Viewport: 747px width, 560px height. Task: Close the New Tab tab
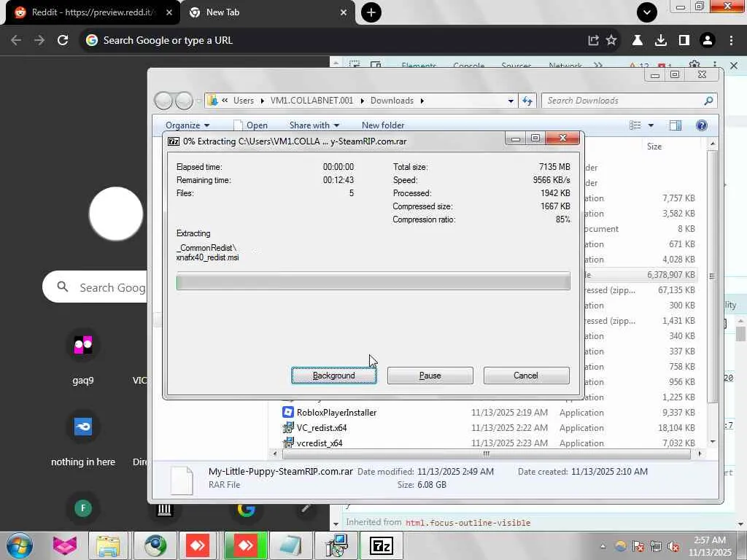click(x=344, y=12)
